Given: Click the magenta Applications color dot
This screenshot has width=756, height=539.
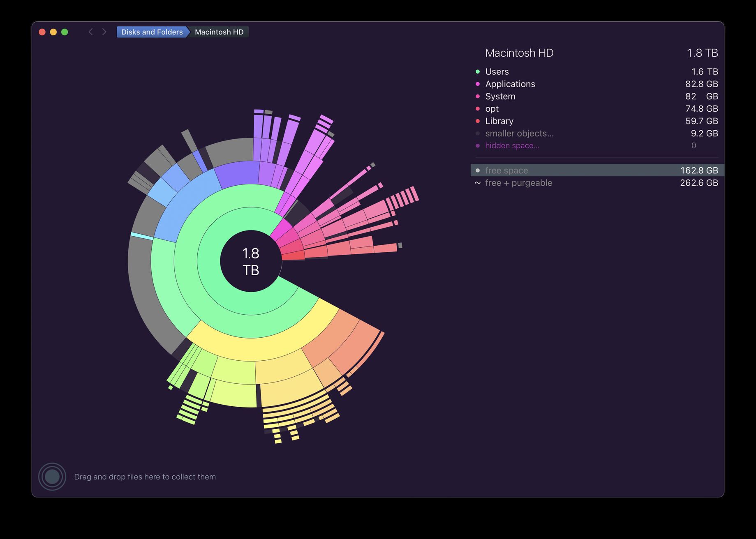Looking at the screenshot, I should coord(477,84).
